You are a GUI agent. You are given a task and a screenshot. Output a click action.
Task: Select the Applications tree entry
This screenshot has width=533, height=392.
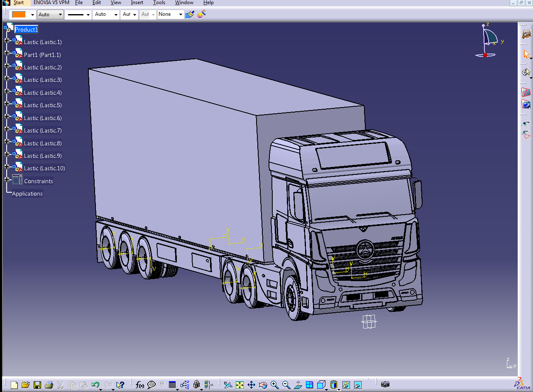pos(27,194)
